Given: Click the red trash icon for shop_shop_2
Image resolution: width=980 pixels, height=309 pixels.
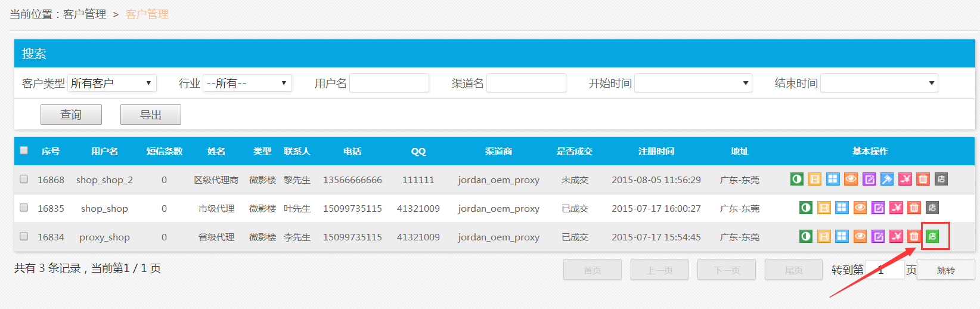Looking at the screenshot, I should [923, 179].
